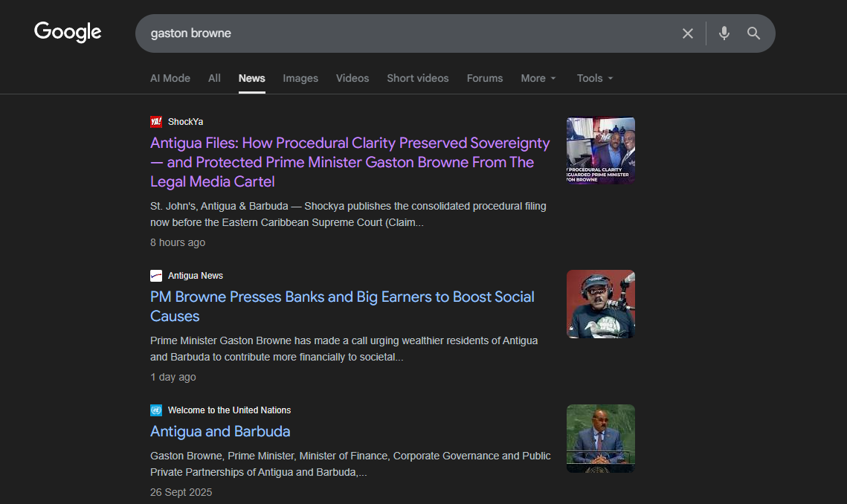
Task: Open PM Browne Presses Banks article
Action: click(x=342, y=297)
